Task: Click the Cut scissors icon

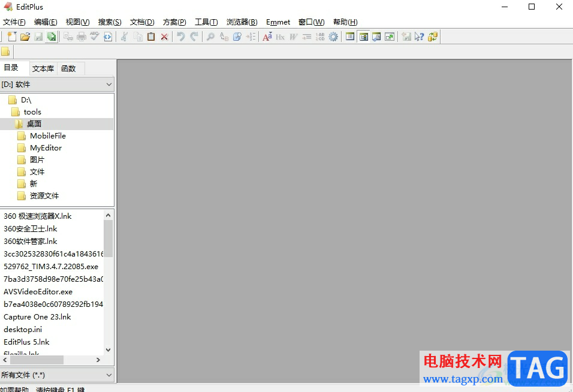Action: click(124, 37)
